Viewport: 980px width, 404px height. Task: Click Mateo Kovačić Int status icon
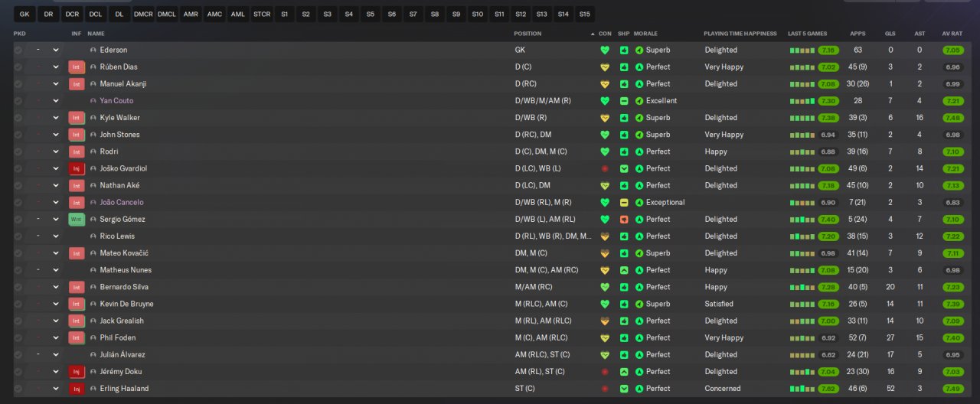click(76, 253)
